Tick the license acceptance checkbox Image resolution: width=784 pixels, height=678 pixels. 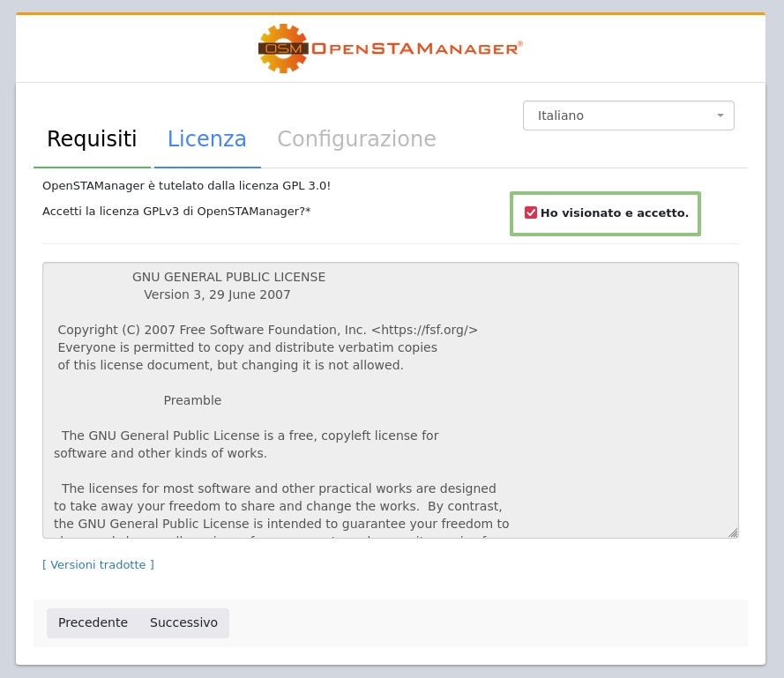click(531, 212)
